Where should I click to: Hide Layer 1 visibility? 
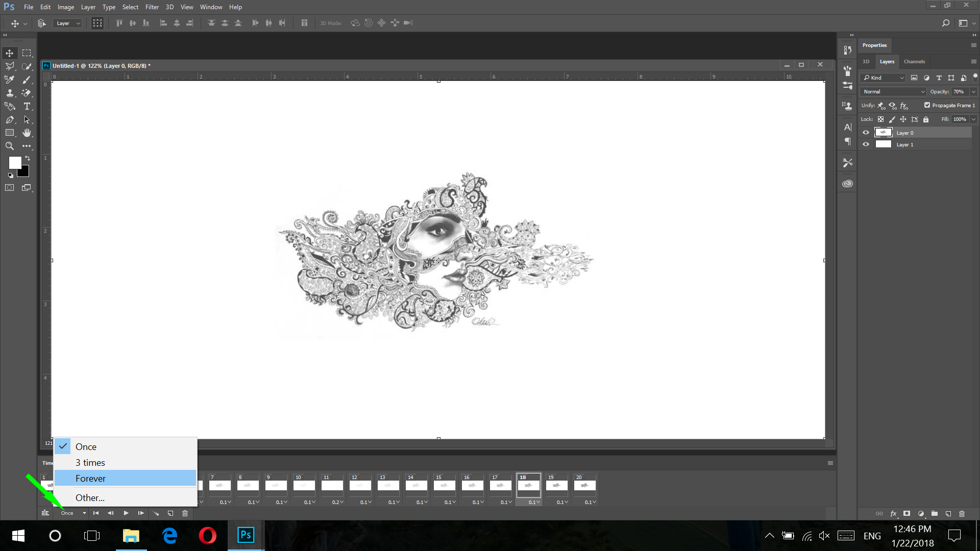pos(865,144)
